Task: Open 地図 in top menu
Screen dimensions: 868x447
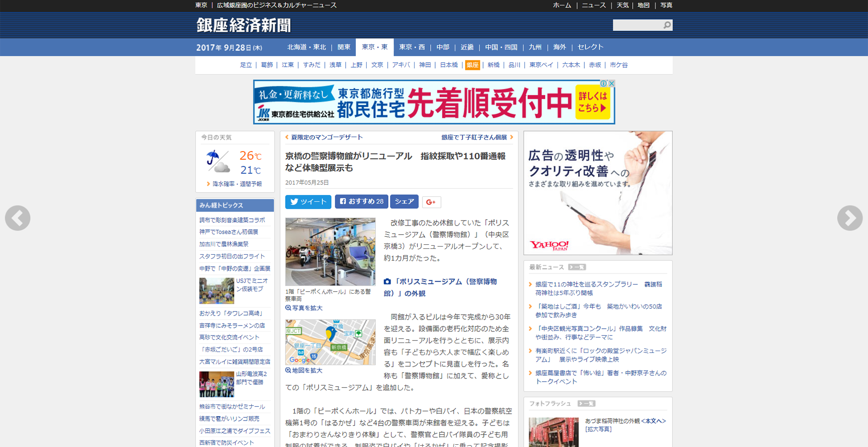Action: pyautogui.click(x=644, y=5)
